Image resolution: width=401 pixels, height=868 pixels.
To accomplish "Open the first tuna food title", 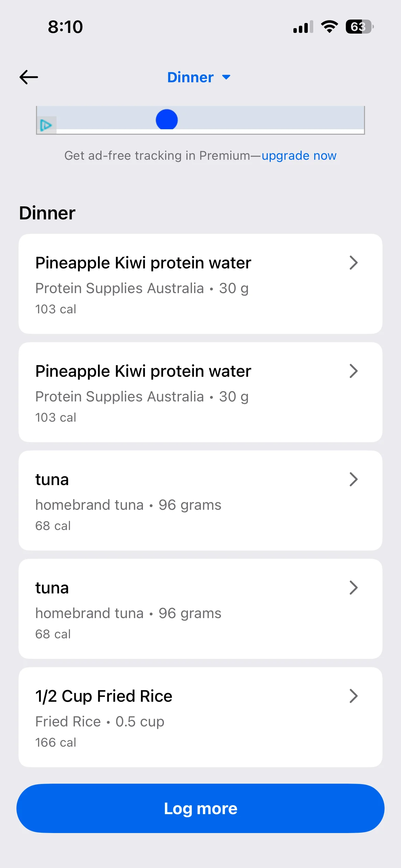I will coord(52,480).
